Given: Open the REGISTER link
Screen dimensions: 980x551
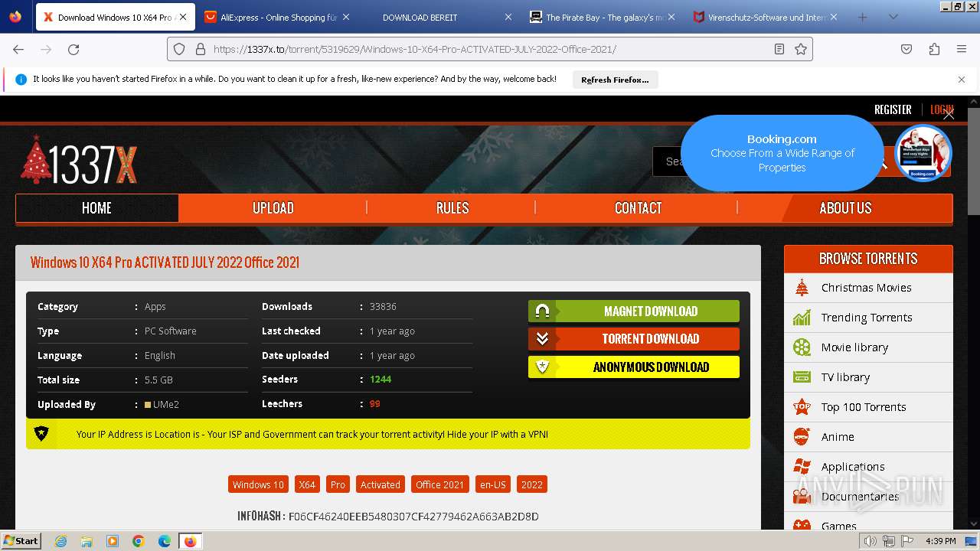Looking at the screenshot, I should pos(893,109).
